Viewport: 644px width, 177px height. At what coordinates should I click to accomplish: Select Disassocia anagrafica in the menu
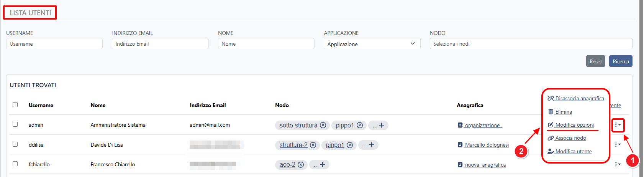(579, 99)
